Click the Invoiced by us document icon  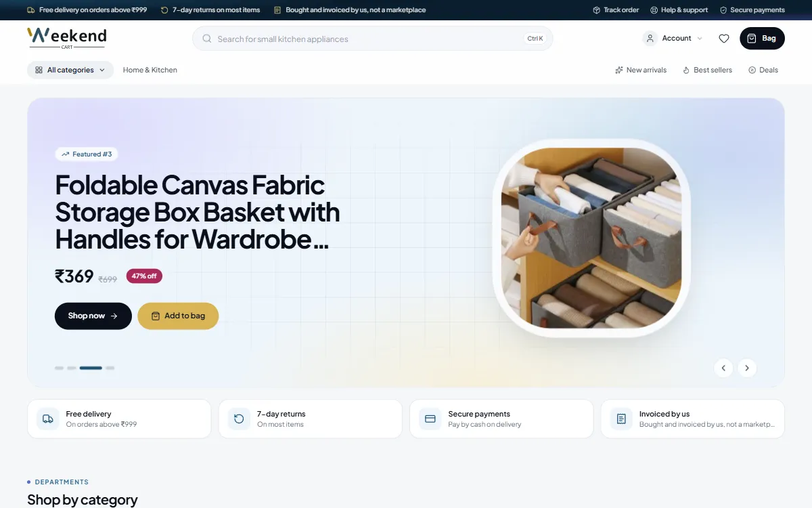[621, 419]
